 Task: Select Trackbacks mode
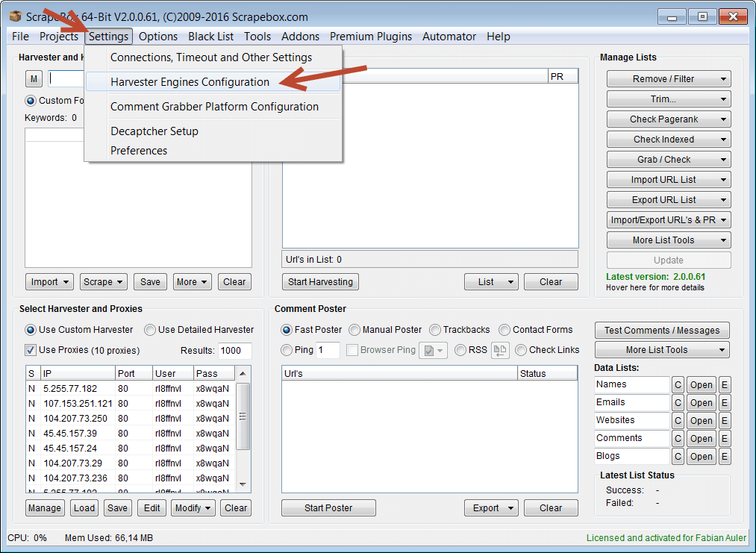click(435, 330)
